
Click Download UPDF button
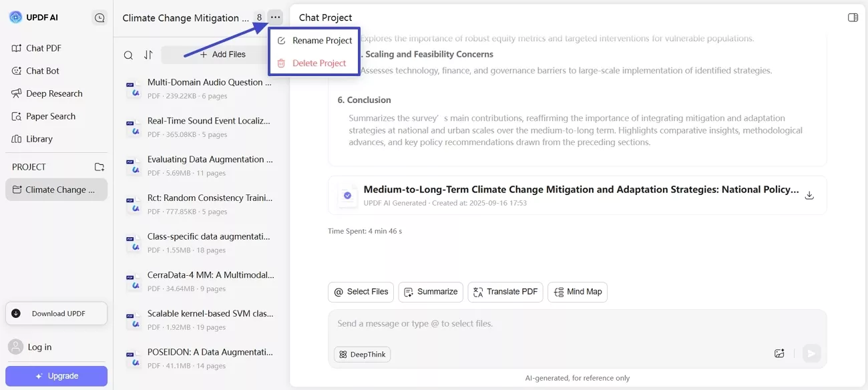56,313
